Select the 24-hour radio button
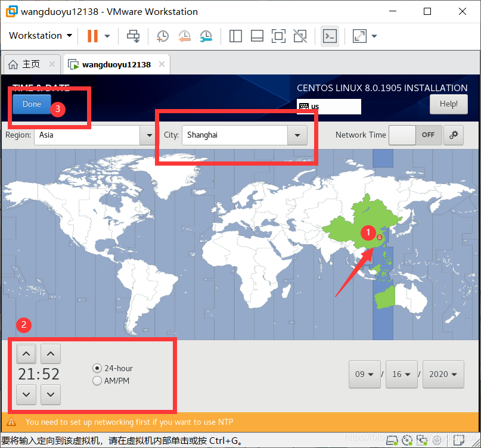 [97, 368]
